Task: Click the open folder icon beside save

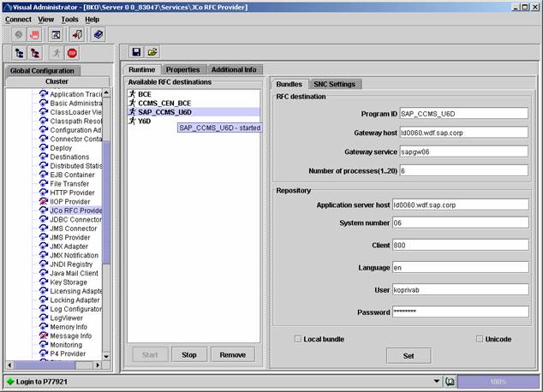Action: pyautogui.click(x=152, y=53)
